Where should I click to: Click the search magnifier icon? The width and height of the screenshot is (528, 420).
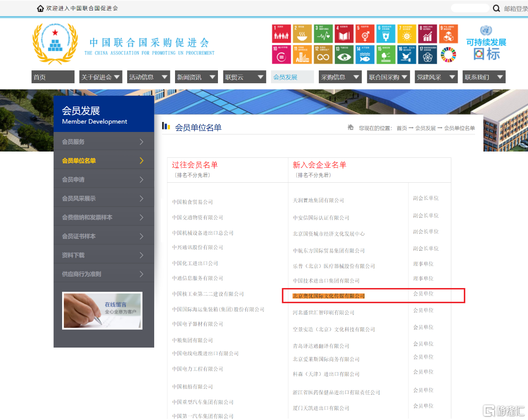pyautogui.click(x=496, y=8)
